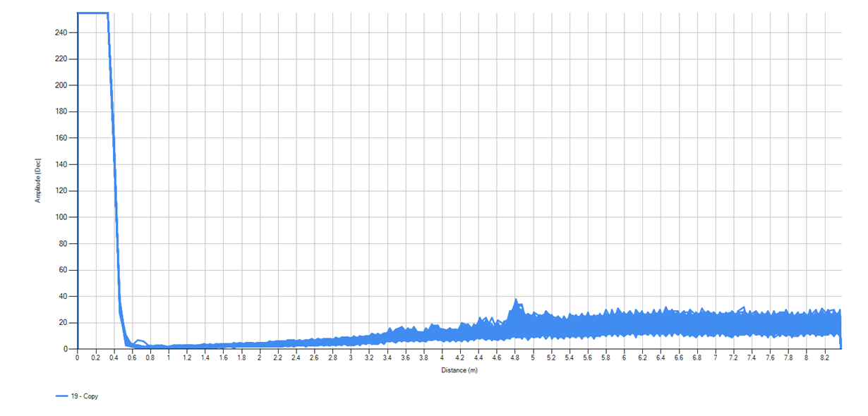The image size is (868, 416).
Task: Click the 160 label on the amplitude axis
Action: [61, 138]
